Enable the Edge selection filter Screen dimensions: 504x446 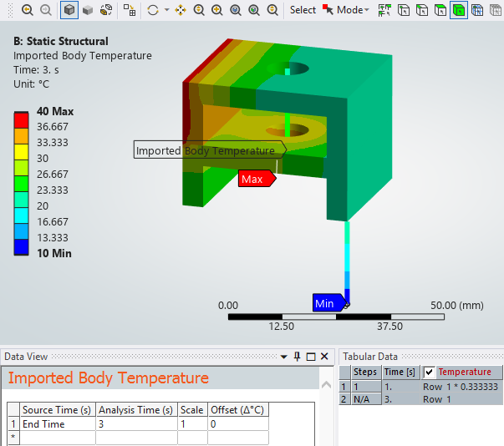pyautogui.click(x=422, y=10)
